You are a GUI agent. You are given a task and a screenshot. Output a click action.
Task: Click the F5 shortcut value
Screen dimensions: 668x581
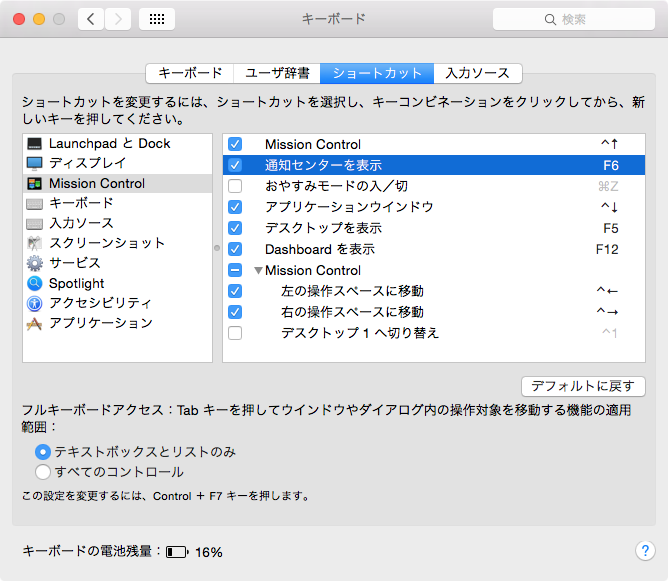610,228
